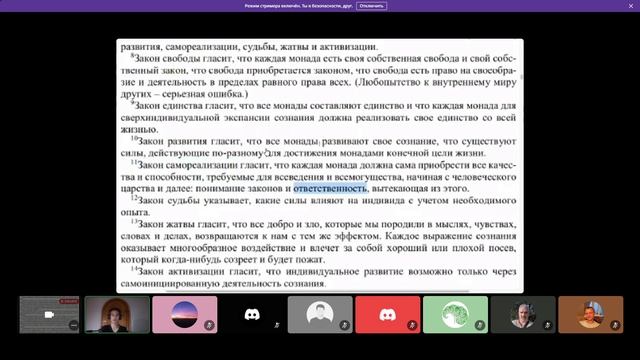640x360 pixels.
Task: Open the stream preview tile with camera icon
Action: [49, 315]
